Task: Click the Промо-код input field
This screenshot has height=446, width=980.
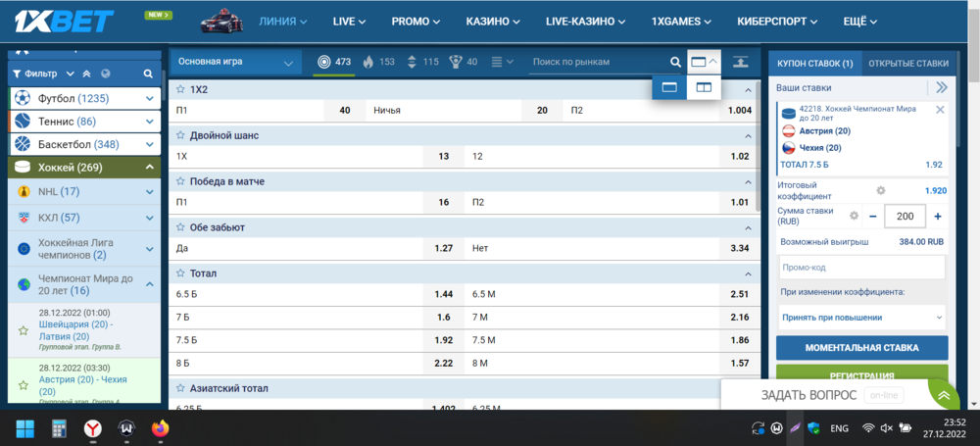Action: pyautogui.click(x=861, y=267)
